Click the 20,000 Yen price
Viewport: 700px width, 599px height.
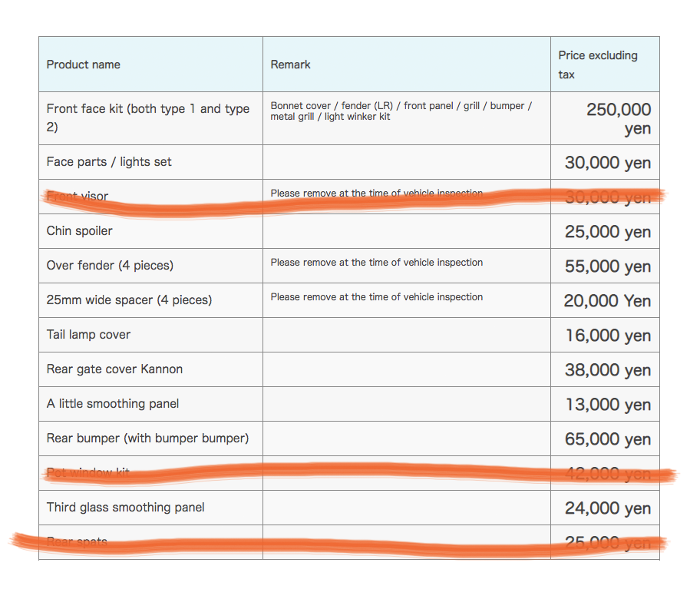(x=607, y=301)
